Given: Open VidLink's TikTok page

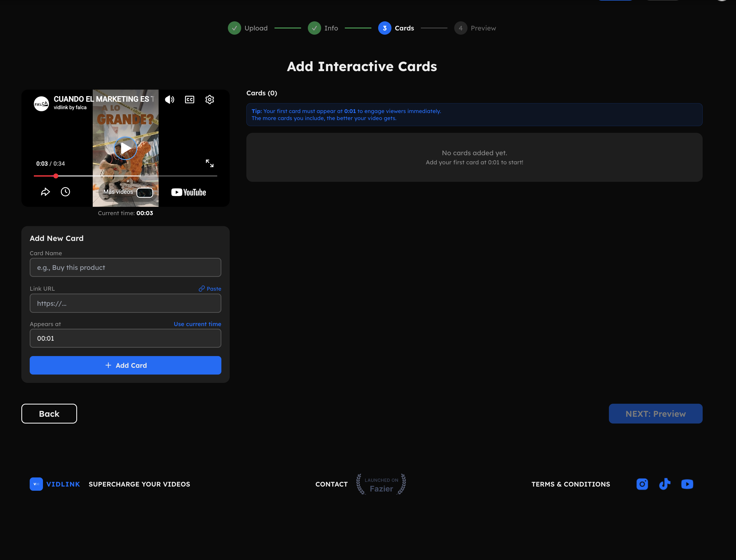Looking at the screenshot, I should (665, 484).
